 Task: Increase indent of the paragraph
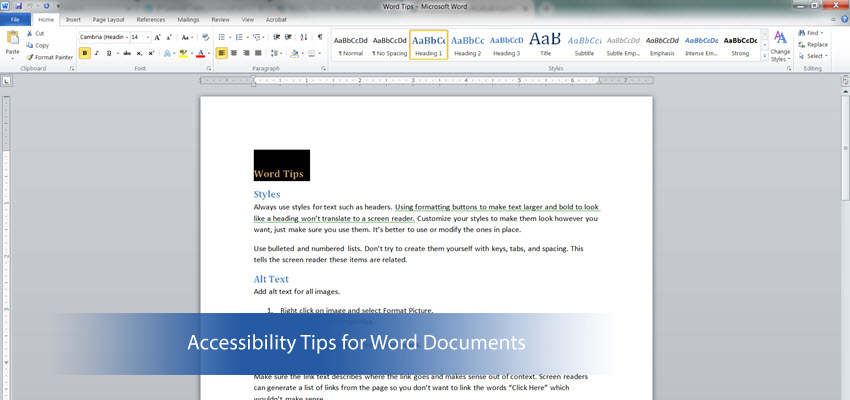coord(287,37)
